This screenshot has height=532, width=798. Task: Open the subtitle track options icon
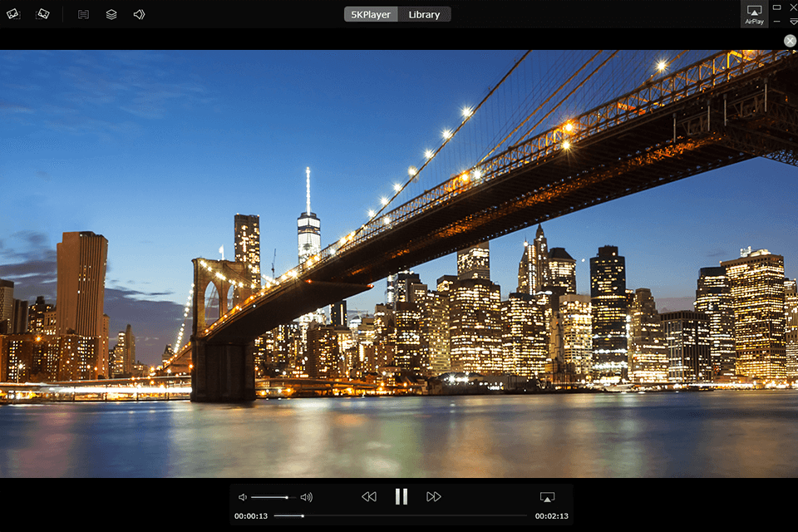click(x=83, y=14)
